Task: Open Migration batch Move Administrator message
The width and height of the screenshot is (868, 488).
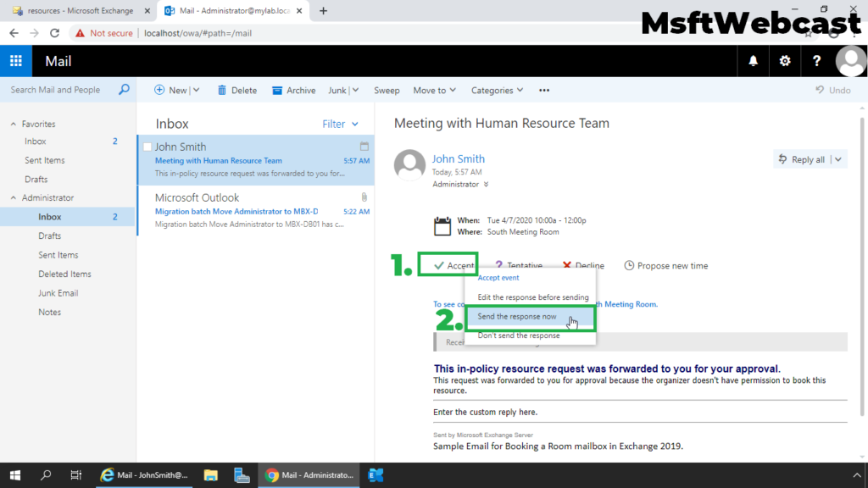Action: pyautogui.click(x=256, y=211)
